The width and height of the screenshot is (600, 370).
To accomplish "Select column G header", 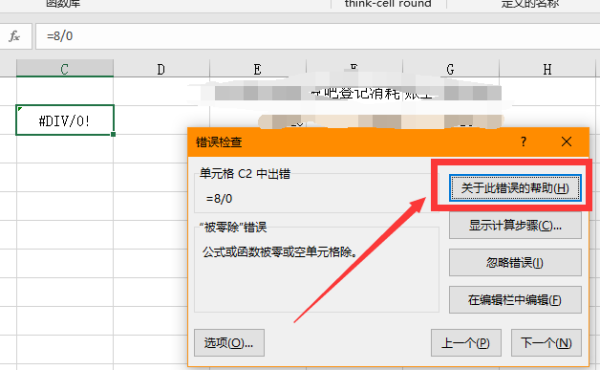I will 451,69.
